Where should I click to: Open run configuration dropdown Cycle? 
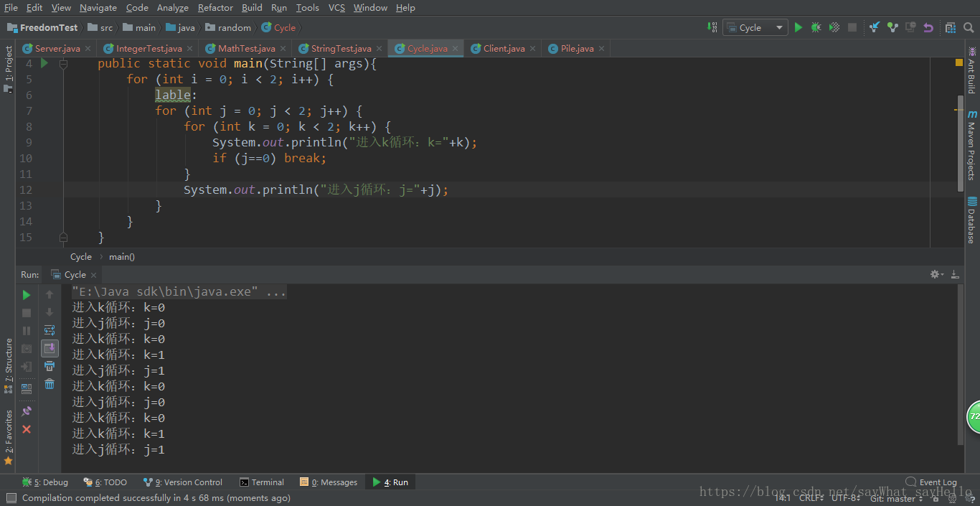[x=754, y=27]
